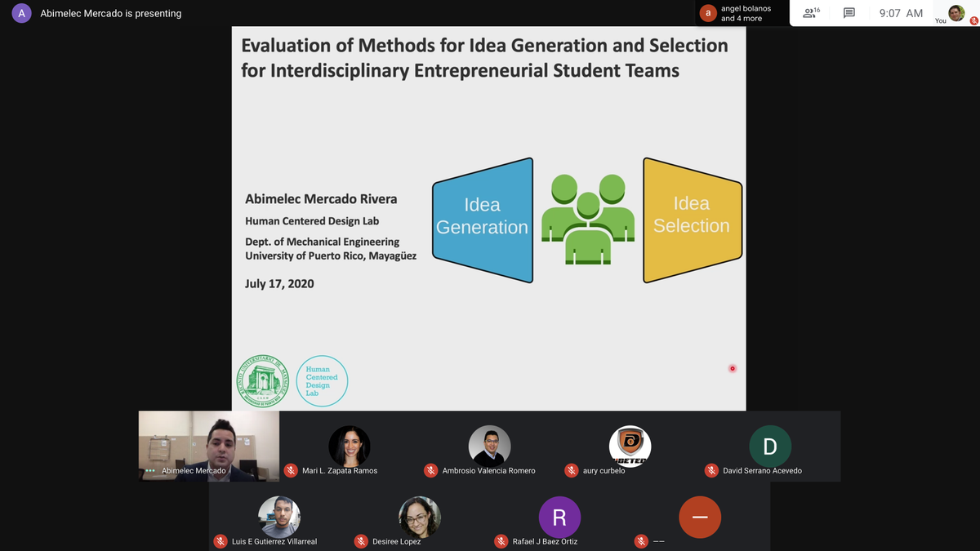Viewport: 980px width, 551px height.
Task: Click your own profile thumbnail labeled You
Action: coord(956,13)
